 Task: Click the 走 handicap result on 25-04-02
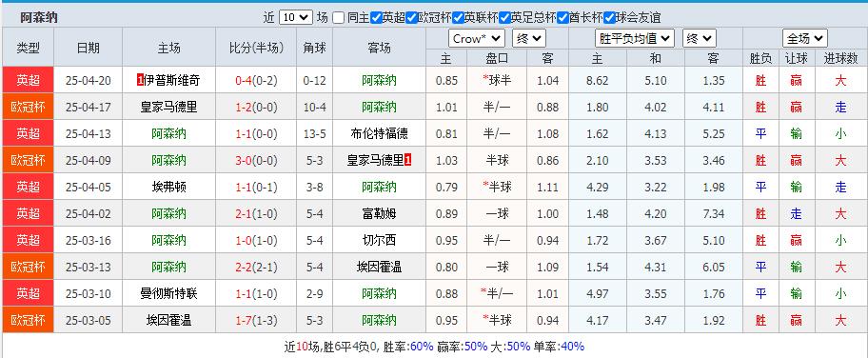pos(796,213)
